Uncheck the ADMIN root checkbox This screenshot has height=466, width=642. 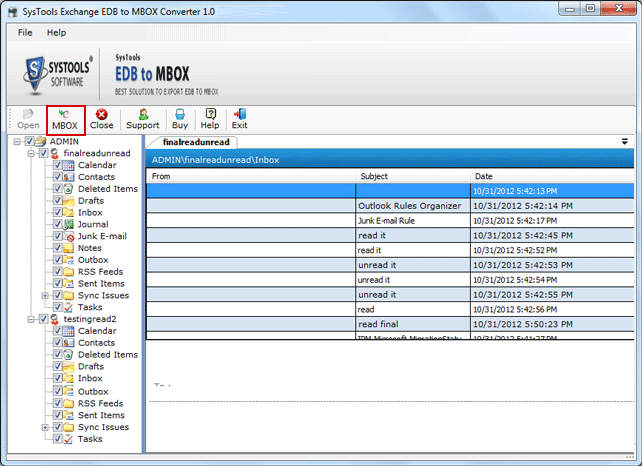(x=29, y=141)
